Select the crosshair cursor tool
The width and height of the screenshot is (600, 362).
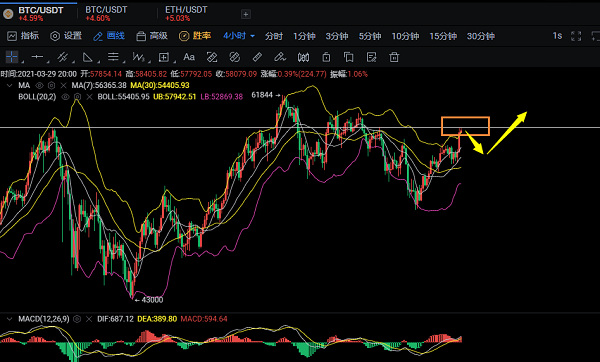[x=12, y=57]
